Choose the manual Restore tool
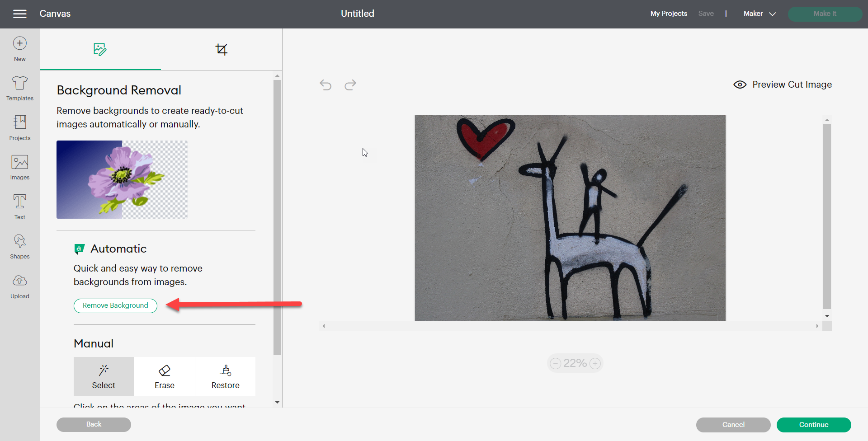The image size is (868, 441). coord(225,376)
